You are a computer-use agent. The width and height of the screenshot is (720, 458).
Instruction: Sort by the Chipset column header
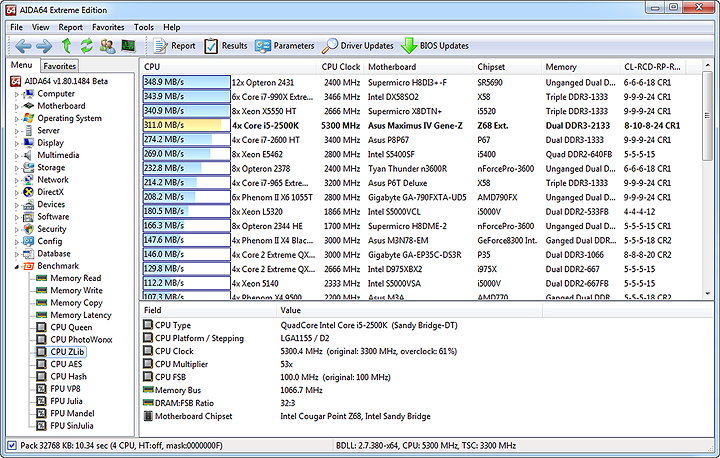click(507, 67)
